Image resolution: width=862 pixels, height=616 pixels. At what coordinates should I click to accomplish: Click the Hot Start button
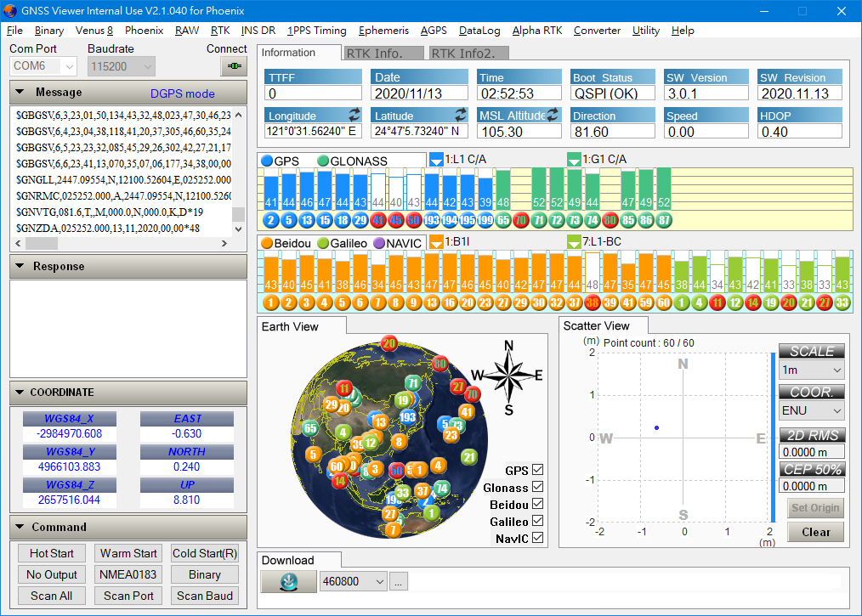(x=51, y=553)
